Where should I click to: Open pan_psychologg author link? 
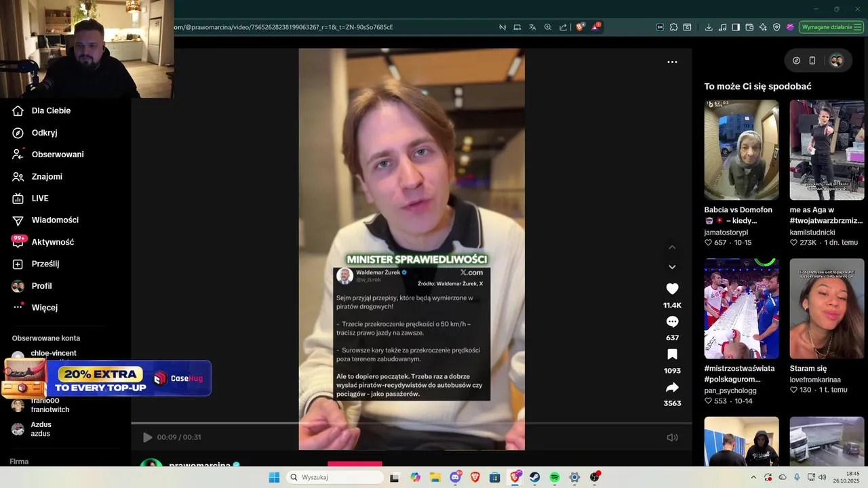(730, 390)
